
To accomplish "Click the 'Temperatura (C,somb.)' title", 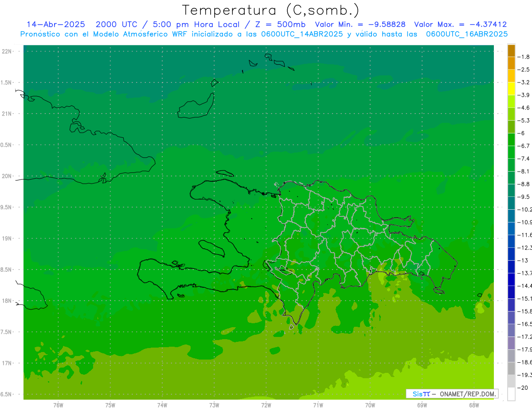I will pos(270,10).
